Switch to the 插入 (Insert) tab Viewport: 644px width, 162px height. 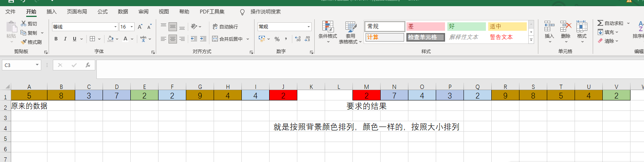coord(51,12)
